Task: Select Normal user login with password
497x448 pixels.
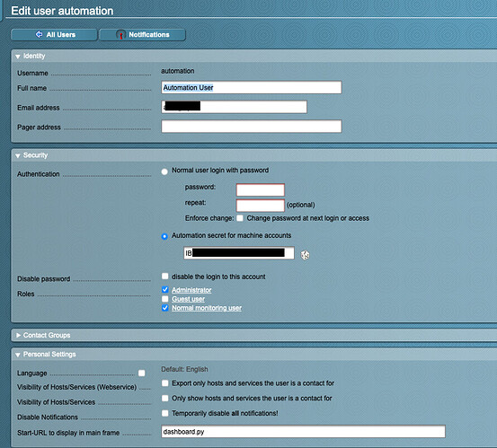Action: 164,171
